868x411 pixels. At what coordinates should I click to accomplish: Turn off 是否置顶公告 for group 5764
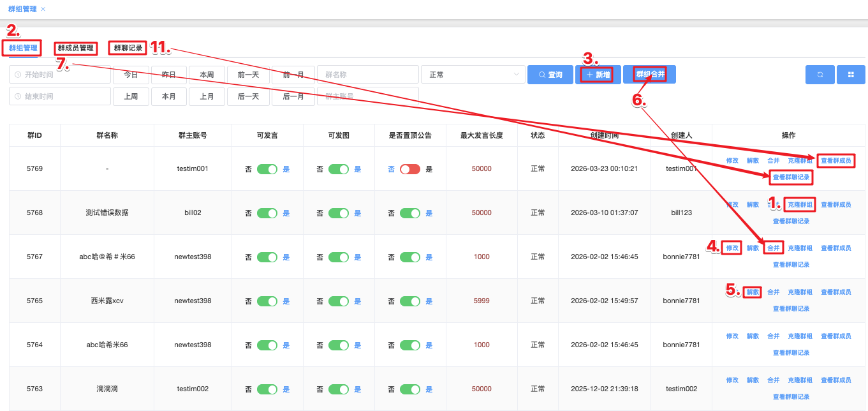click(x=410, y=345)
